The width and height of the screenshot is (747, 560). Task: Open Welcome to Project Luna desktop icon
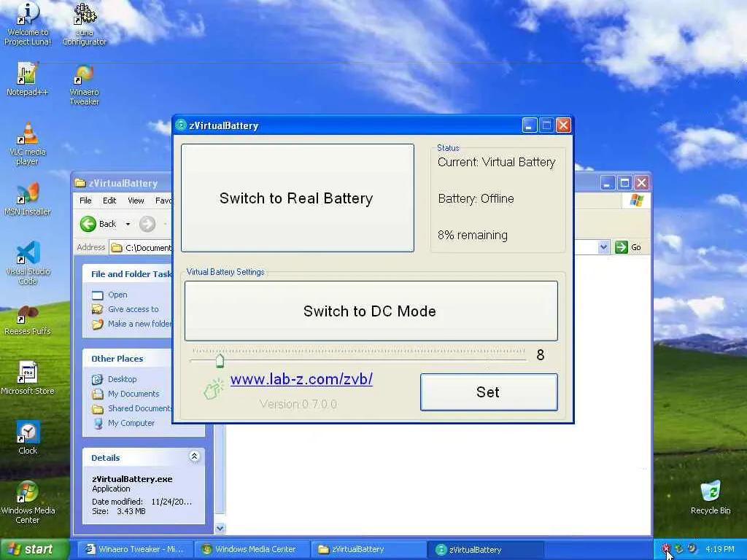click(28, 24)
